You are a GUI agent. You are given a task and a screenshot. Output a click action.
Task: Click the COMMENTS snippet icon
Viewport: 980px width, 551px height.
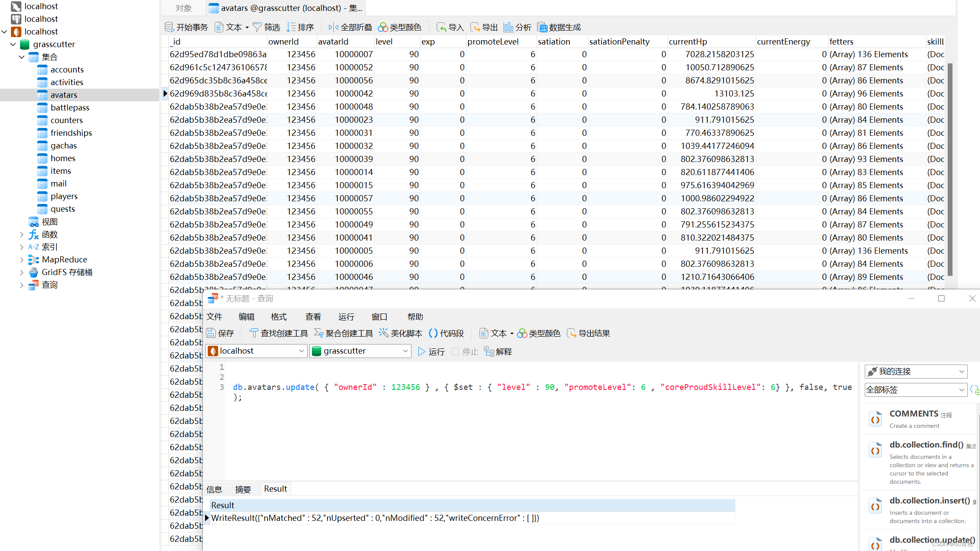(x=875, y=419)
